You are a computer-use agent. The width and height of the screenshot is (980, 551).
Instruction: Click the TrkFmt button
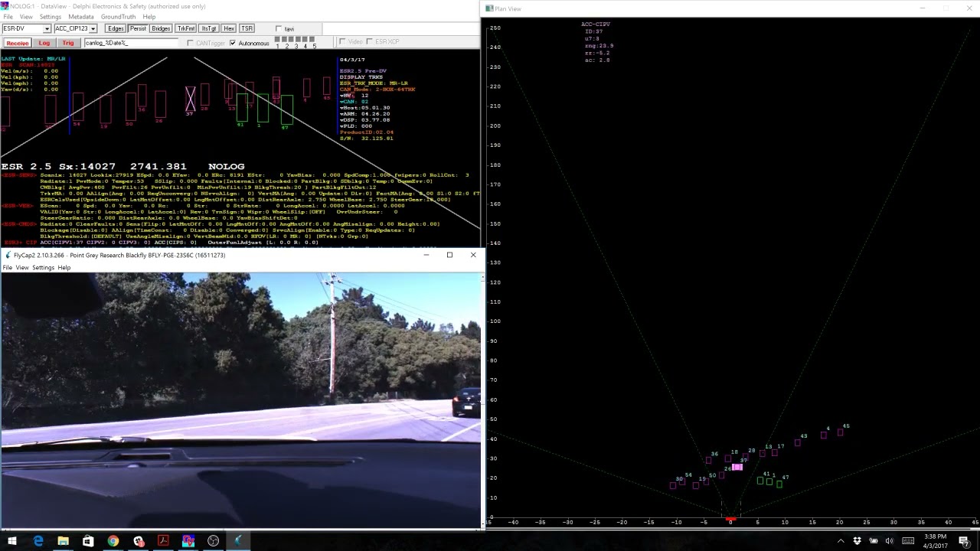(x=186, y=28)
